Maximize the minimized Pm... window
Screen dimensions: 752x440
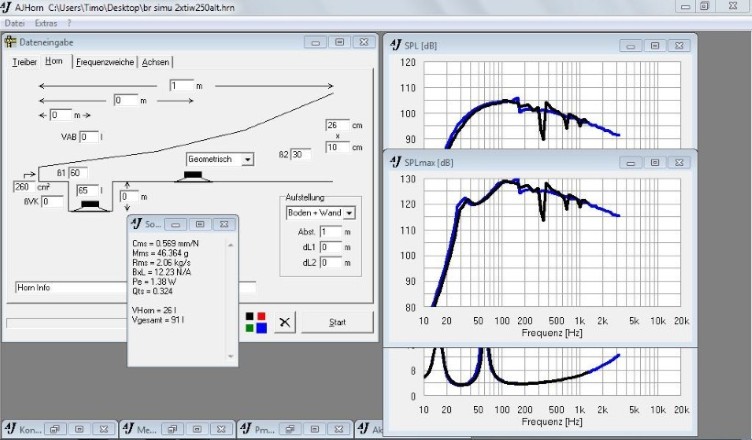tap(315, 429)
